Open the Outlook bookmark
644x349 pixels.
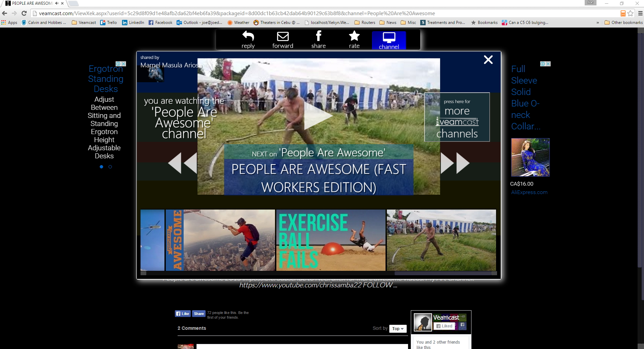click(x=200, y=23)
